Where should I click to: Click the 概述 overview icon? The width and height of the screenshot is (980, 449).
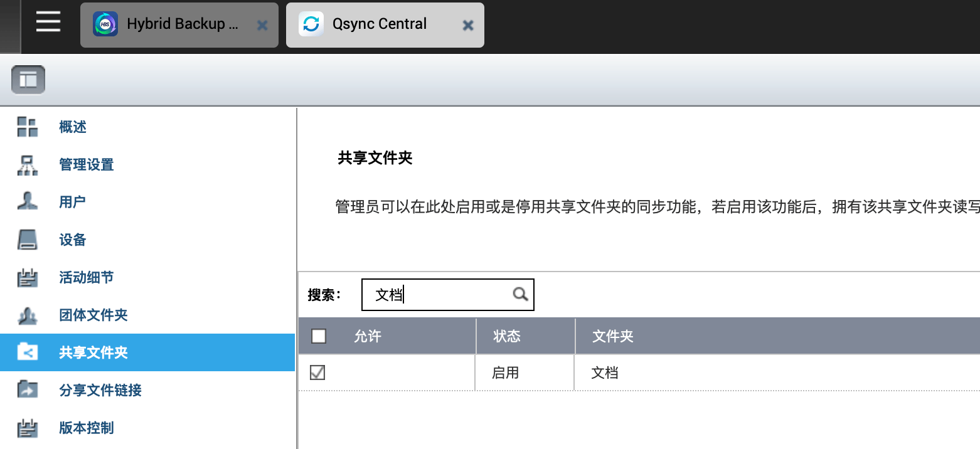[28, 127]
